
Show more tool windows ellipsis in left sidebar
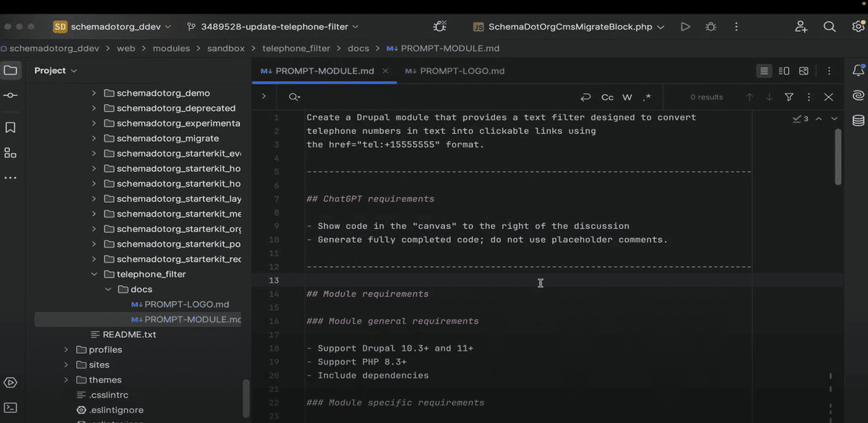pyautogui.click(x=11, y=178)
